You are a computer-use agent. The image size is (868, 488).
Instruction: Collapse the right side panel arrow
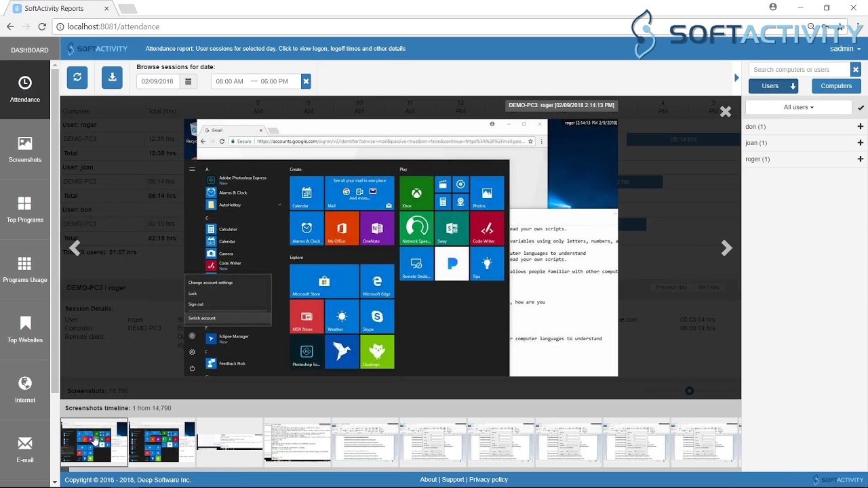pos(736,78)
